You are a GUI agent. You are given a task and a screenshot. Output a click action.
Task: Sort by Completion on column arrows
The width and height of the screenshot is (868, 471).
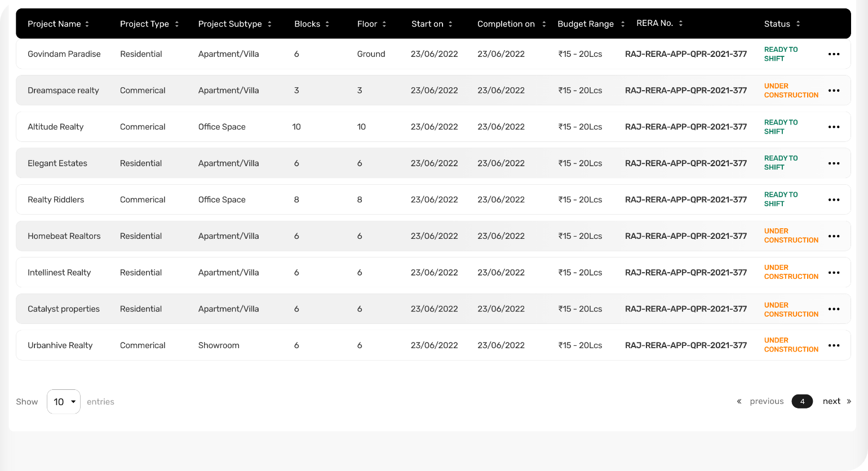pos(544,24)
